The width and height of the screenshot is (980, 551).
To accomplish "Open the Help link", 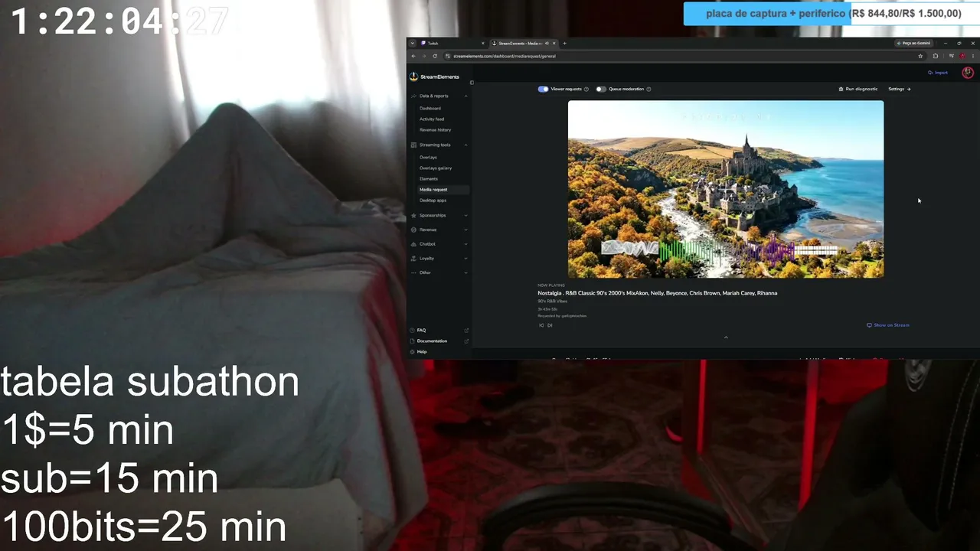I will (x=419, y=351).
